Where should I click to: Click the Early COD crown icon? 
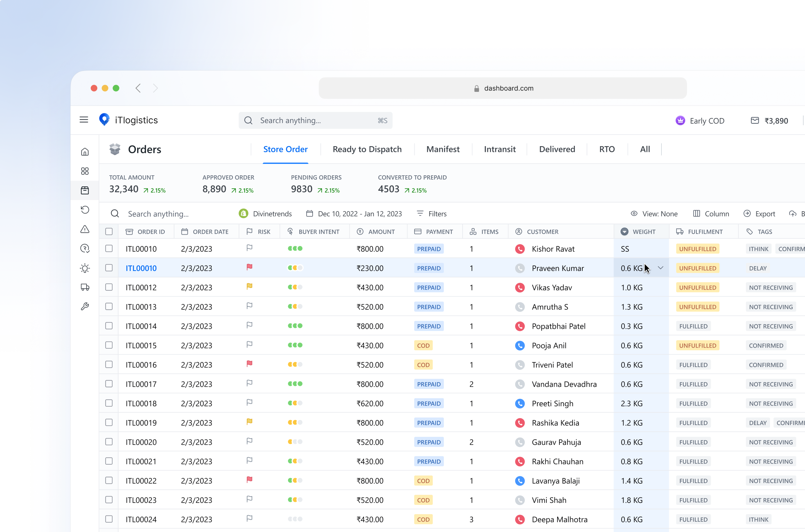[x=680, y=120]
